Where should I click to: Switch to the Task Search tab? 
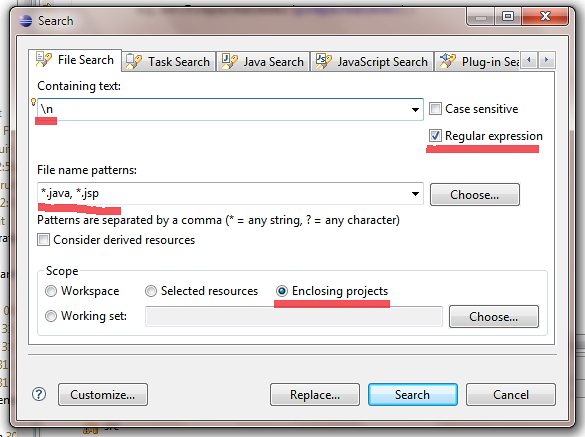click(x=169, y=62)
